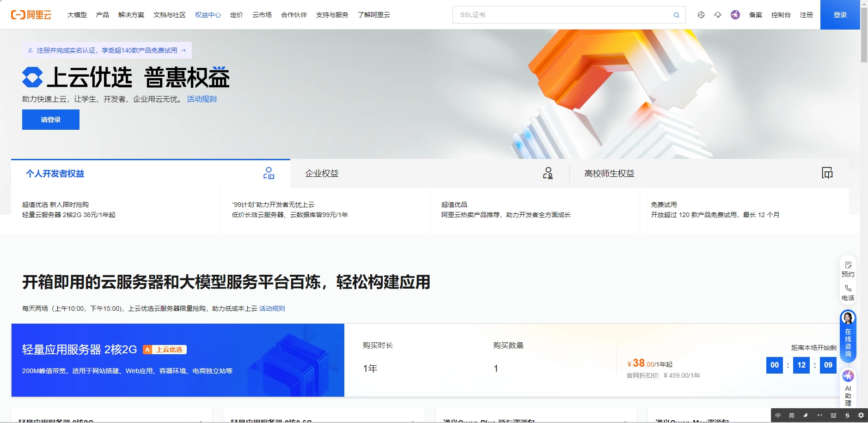Click the person icon in registration banner
Image resolution: width=868 pixels, height=423 pixels.
(31, 50)
